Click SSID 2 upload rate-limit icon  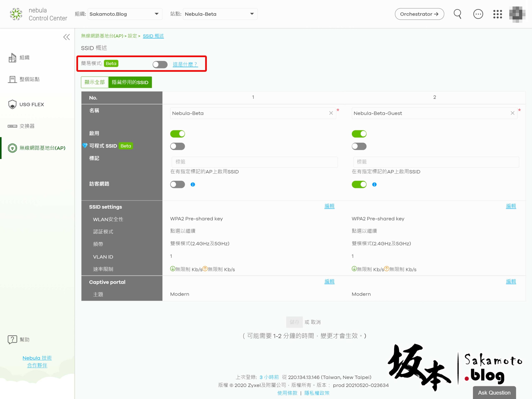coord(387,269)
